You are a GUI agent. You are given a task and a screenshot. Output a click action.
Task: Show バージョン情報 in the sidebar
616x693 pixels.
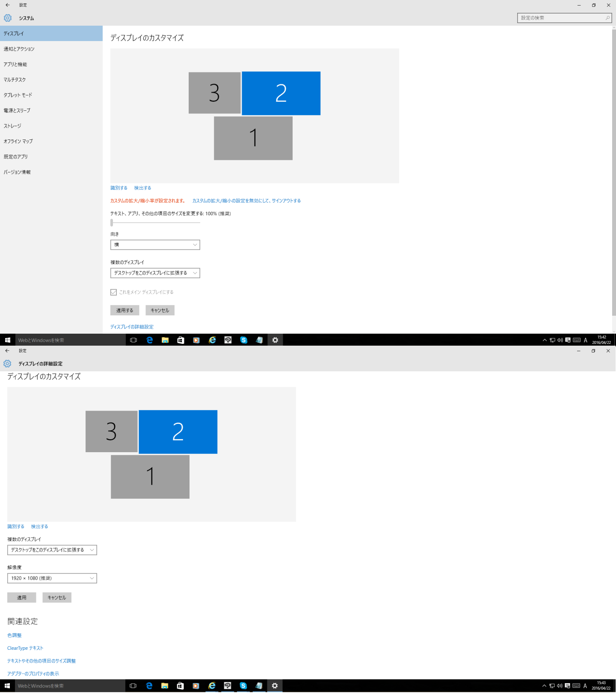pos(51,172)
